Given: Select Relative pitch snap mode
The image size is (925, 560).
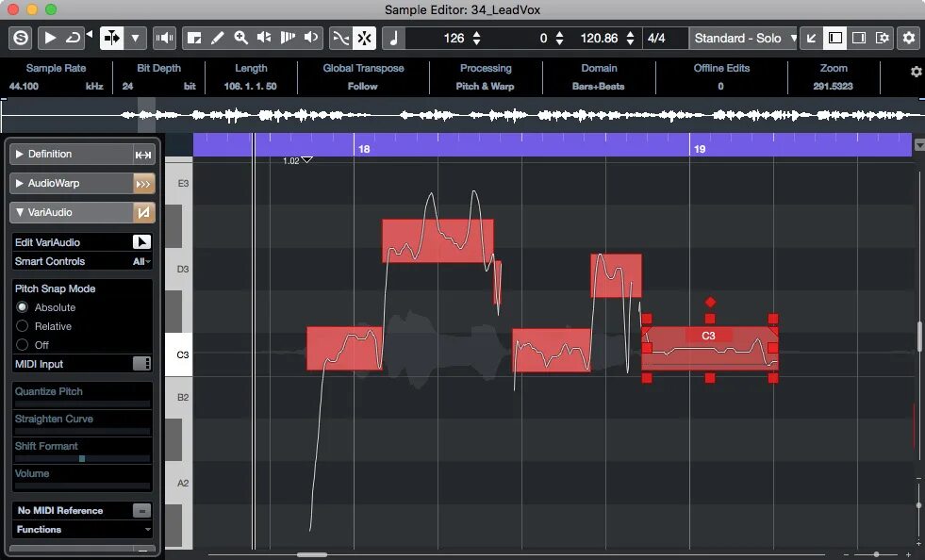Looking at the screenshot, I should tap(22, 326).
